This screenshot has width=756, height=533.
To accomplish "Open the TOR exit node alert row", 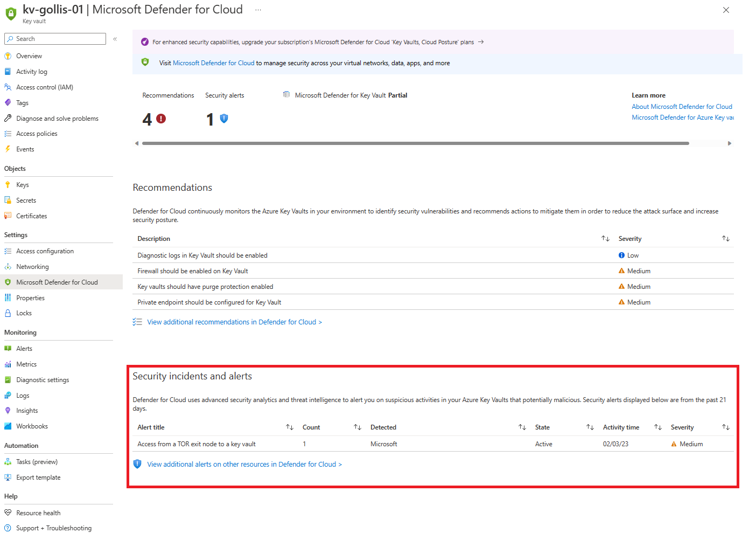I will [x=197, y=444].
